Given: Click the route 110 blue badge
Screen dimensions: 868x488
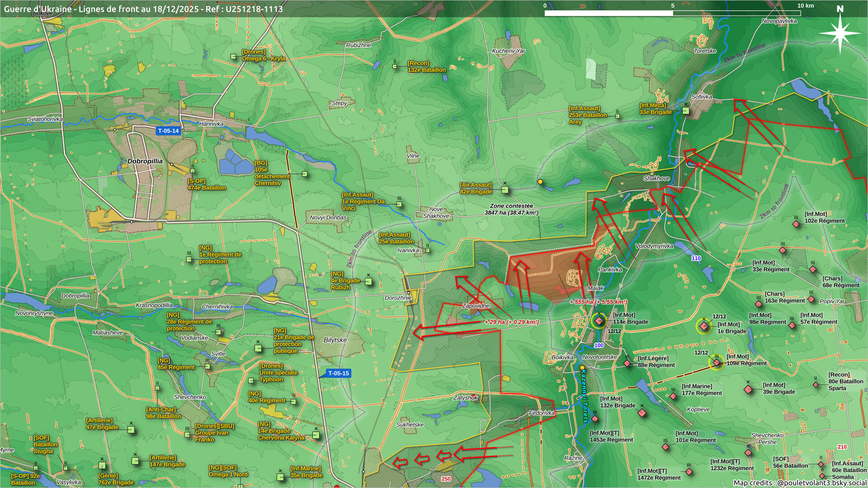Looking at the screenshot, I should point(696,258).
